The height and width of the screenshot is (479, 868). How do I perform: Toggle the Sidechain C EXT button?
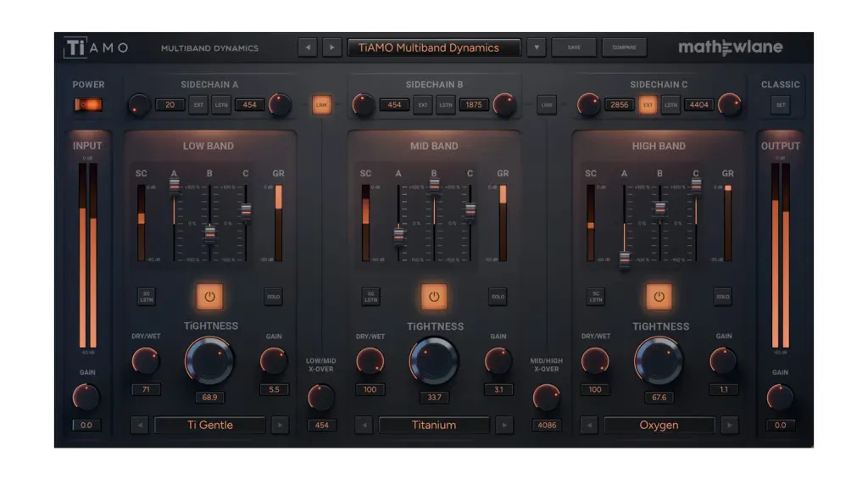648,105
